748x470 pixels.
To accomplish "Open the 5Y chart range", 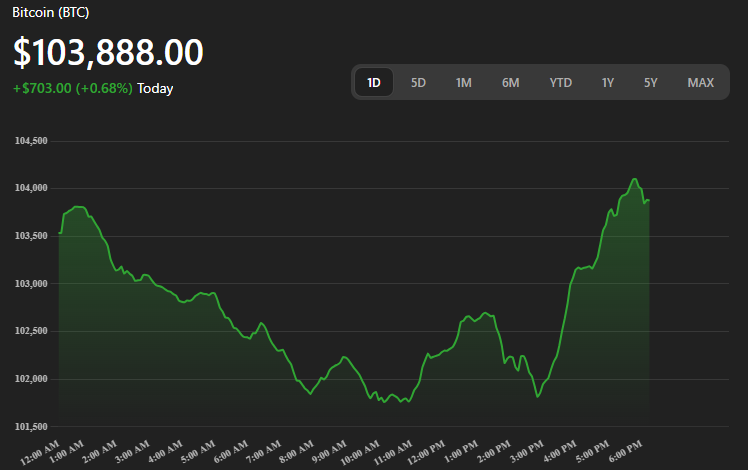I will tap(651, 83).
